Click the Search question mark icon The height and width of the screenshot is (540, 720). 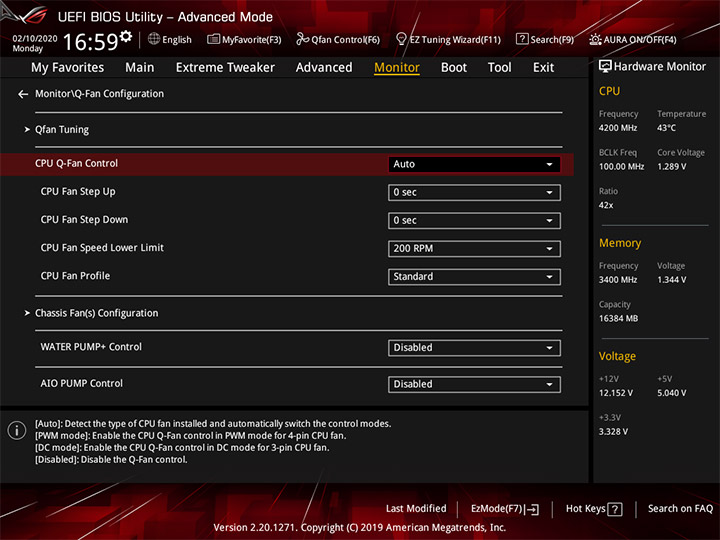click(522, 39)
